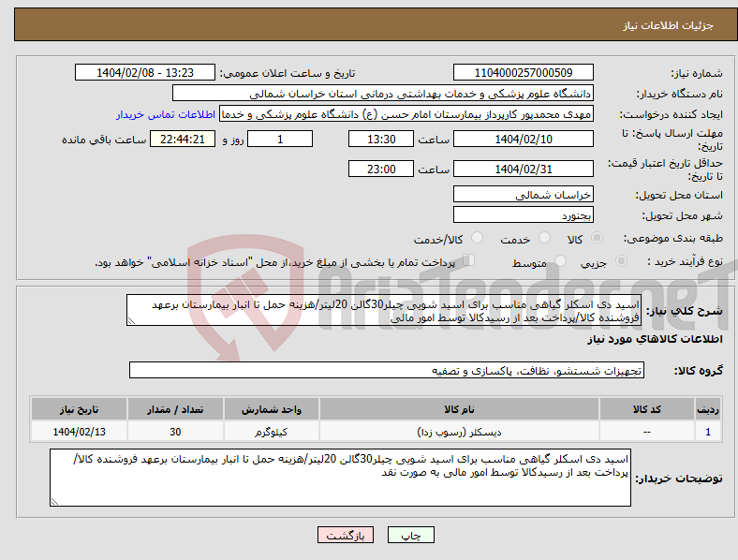Click the اطلاعات کالاهای مورد نیاز heading
Image resolution: width=738 pixels, height=560 pixels.
[x=655, y=339]
